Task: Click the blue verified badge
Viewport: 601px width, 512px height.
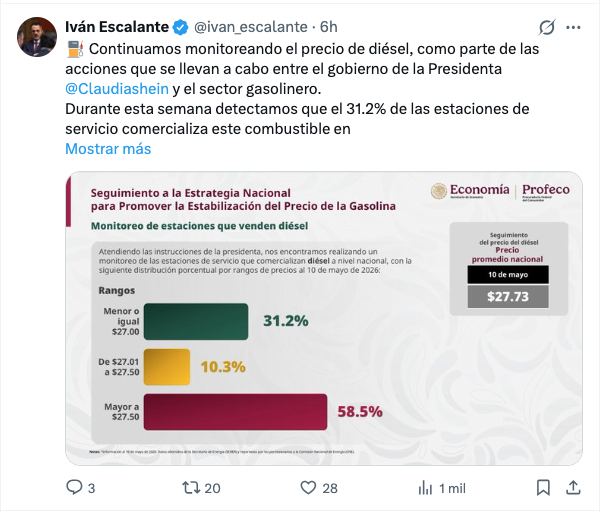Action: click(x=180, y=27)
